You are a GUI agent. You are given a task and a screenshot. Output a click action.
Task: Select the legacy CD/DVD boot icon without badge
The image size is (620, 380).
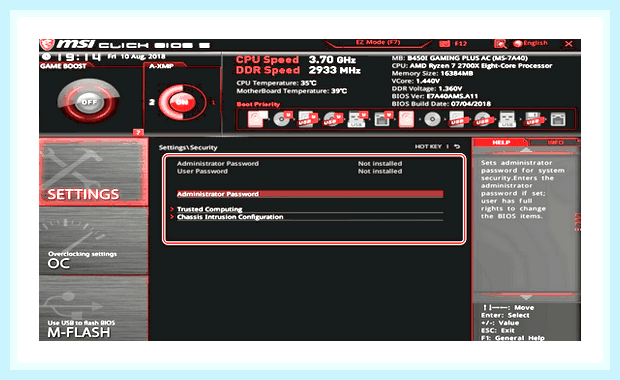432,119
